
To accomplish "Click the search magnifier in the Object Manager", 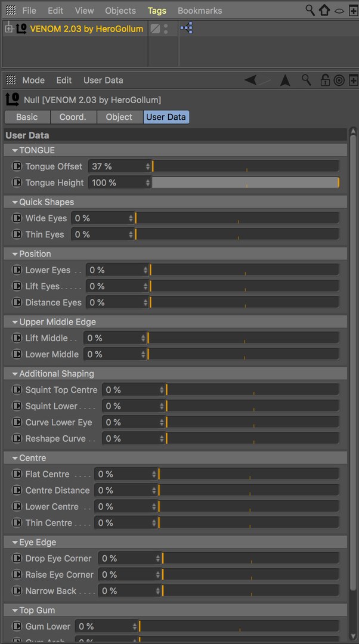I will coord(310,10).
